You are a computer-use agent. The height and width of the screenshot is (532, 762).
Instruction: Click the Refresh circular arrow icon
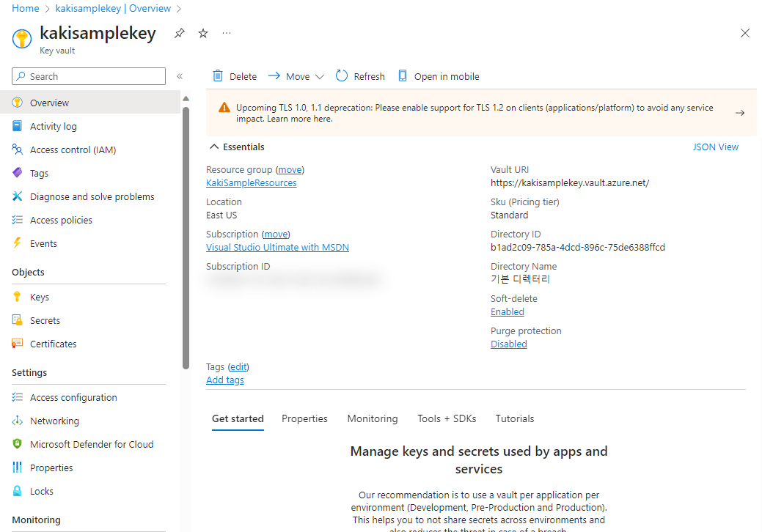342,75
